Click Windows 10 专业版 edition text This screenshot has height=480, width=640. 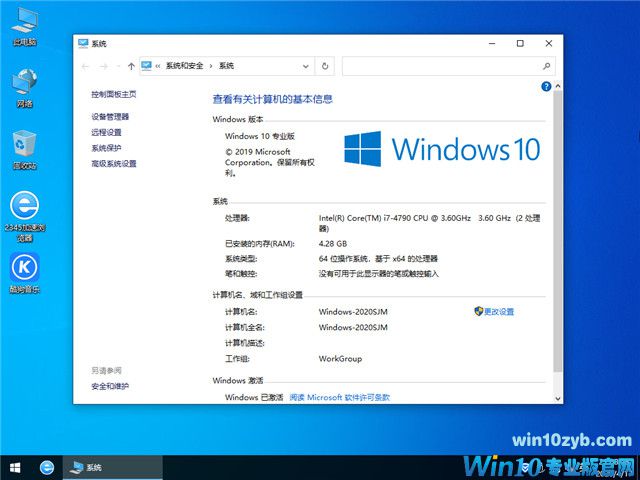click(x=260, y=136)
